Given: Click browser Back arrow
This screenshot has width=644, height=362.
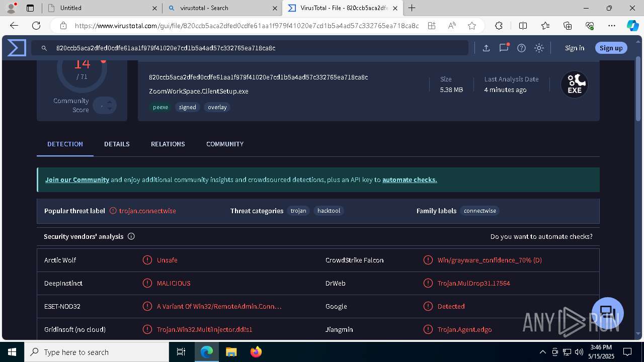Looking at the screenshot, I should click(14, 26).
